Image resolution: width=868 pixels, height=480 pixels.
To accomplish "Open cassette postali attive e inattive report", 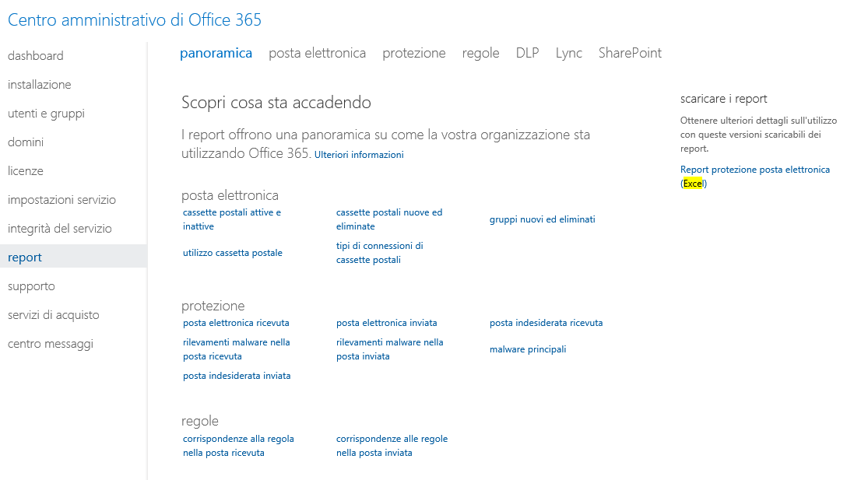I will click(x=232, y=219).
